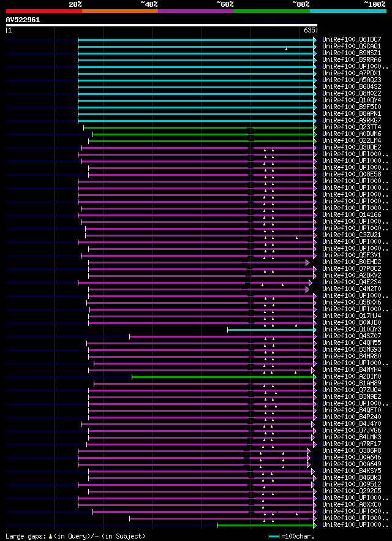Open hit UniRef100_Q6IDC7
This screenshot has height=541, width=392.
(352, 40)
